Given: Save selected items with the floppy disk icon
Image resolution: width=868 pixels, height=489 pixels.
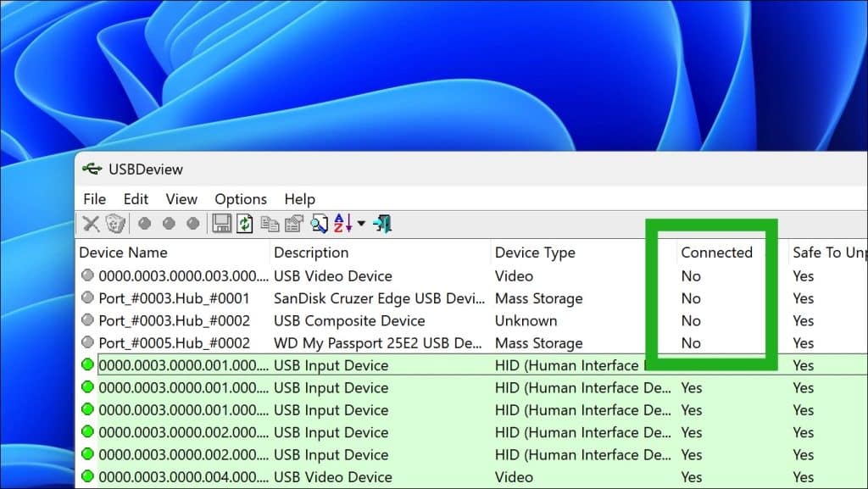Looking at the screenshot, I should (x=222, y=224).
